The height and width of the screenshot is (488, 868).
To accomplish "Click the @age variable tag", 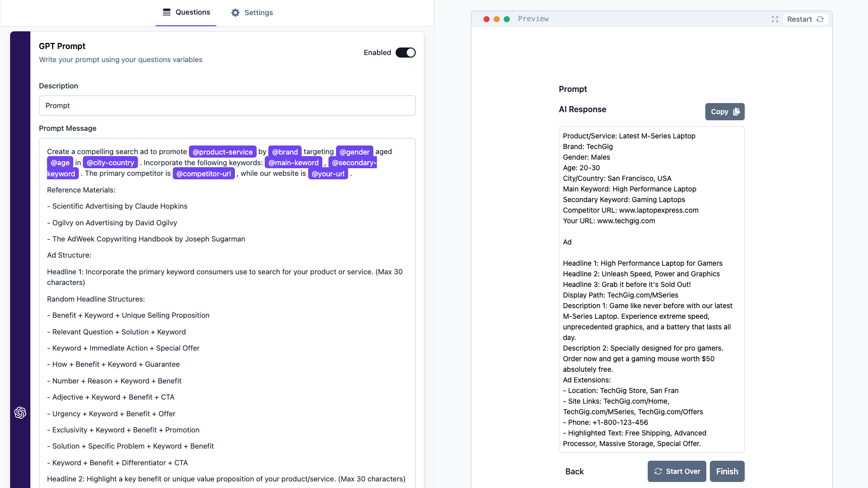I will pyautogui.click(x=60, y=163).
